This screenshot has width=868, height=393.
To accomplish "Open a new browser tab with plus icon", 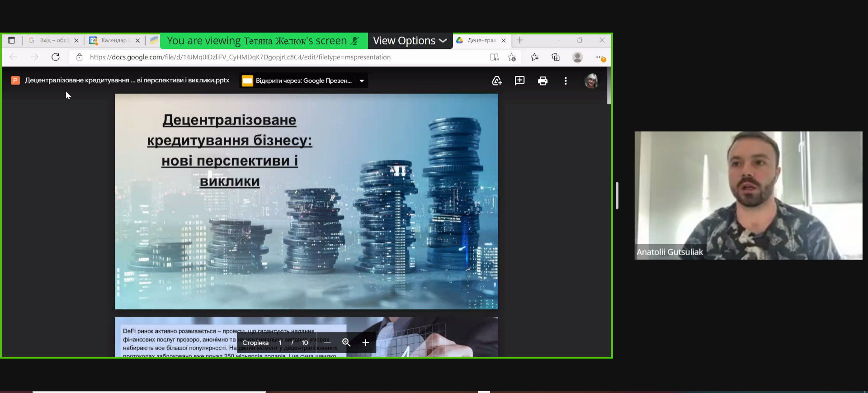I will pyautogui.click(x=520, y=40).
